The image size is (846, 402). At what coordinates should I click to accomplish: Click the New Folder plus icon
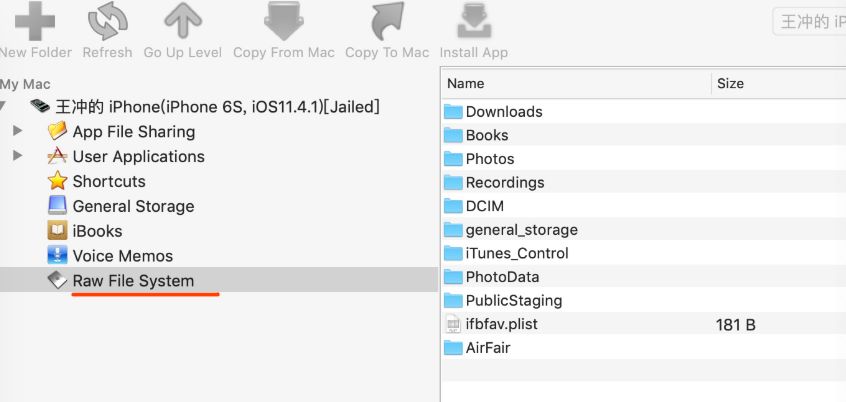point(35,22)
